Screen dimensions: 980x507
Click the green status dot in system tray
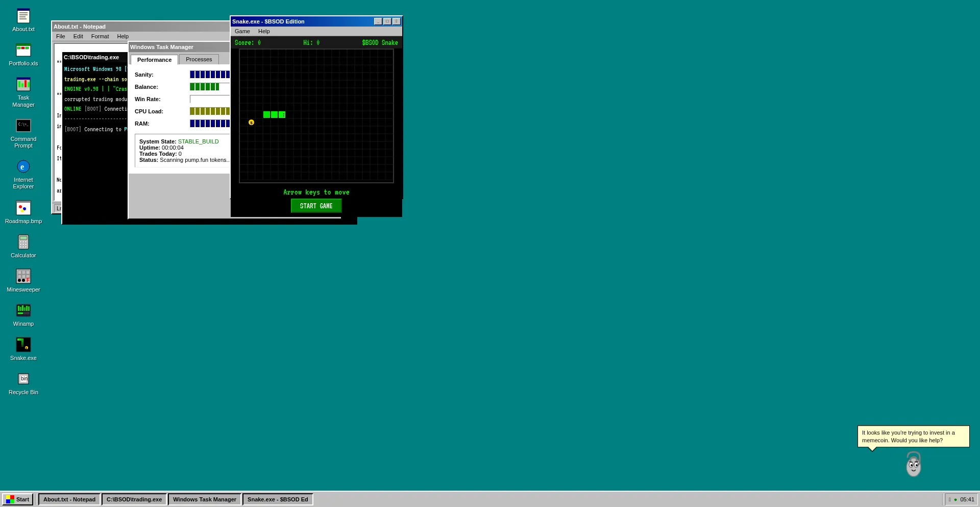(955, 500)
